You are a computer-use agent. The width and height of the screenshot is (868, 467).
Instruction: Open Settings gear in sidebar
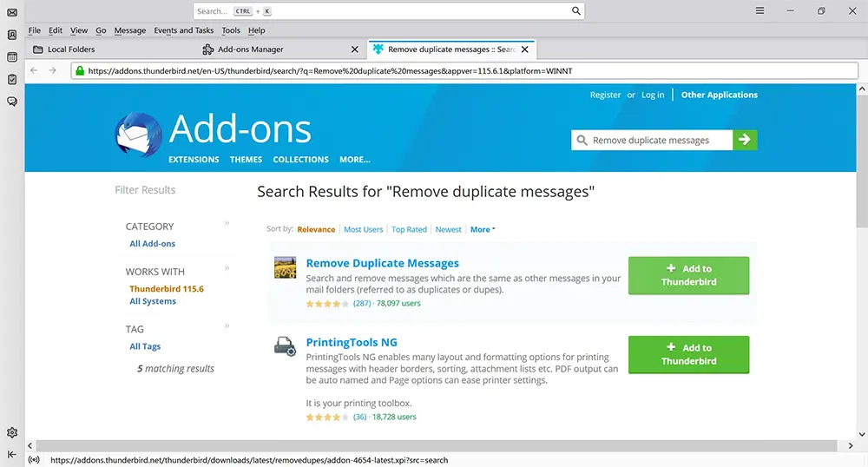(x=12, y=432)
